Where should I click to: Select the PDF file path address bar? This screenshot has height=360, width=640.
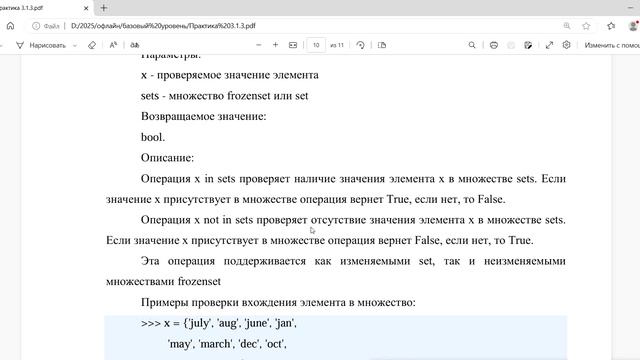[163, 26]
